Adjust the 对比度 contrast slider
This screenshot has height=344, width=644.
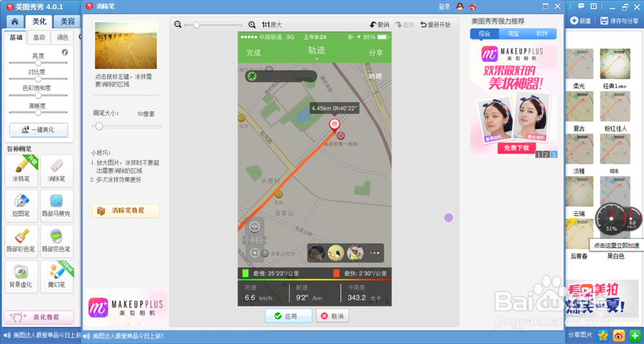(x=38, y=79)
